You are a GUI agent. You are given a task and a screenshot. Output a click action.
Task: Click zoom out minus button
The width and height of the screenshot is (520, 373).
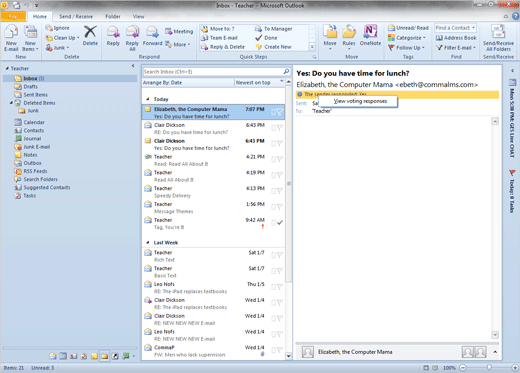463,368
